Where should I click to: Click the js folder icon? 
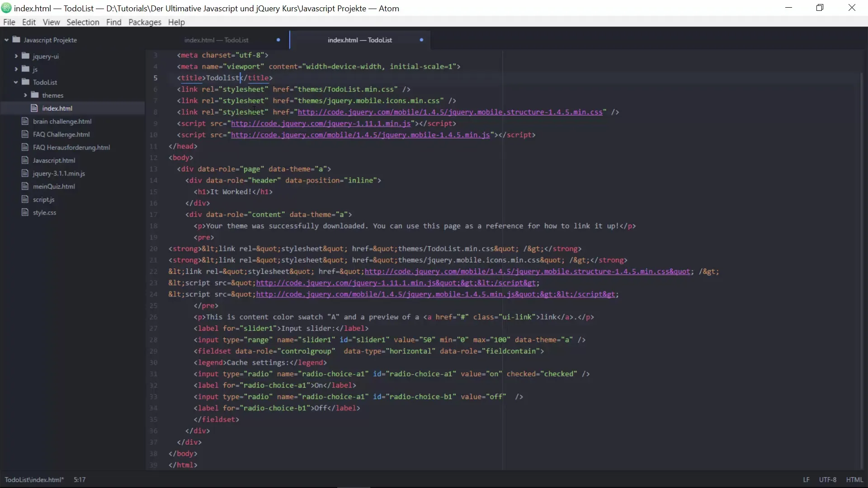[x=25, y=69]
